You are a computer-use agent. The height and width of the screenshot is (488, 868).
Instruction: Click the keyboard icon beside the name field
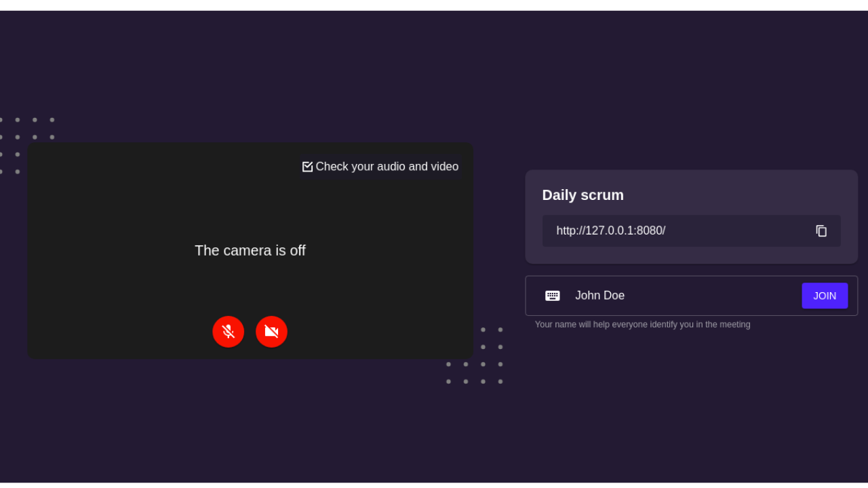[x=553, y=296]
